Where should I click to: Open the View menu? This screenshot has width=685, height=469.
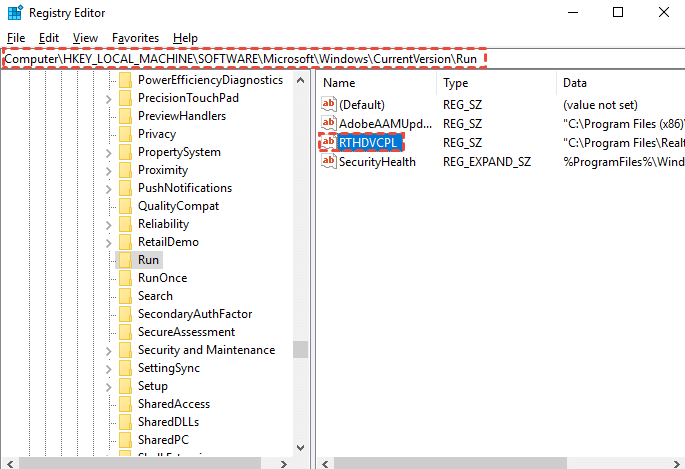coord(85,38)
